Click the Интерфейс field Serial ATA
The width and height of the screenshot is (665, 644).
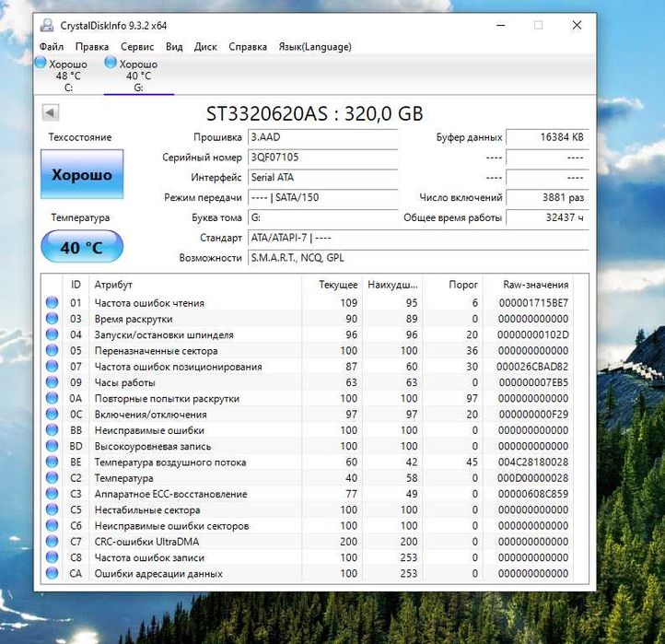click(x=322, y=177)
